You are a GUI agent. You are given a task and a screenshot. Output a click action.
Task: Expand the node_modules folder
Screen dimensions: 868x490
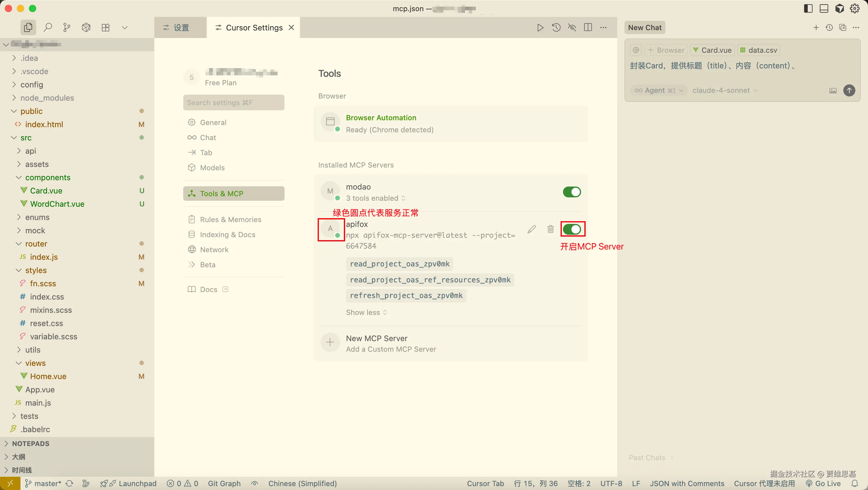tap(47, 98)
